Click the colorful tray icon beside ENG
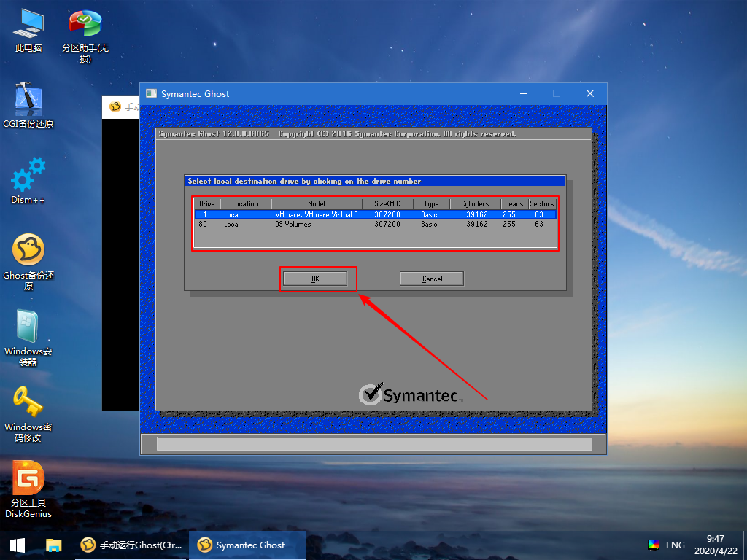The image size is (747, 560). pos(653,545)
